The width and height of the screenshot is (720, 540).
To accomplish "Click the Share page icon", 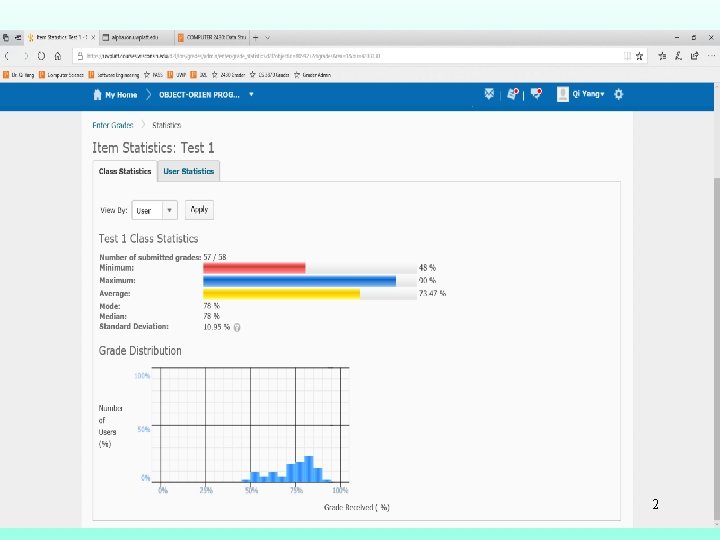I will (695, 56).
